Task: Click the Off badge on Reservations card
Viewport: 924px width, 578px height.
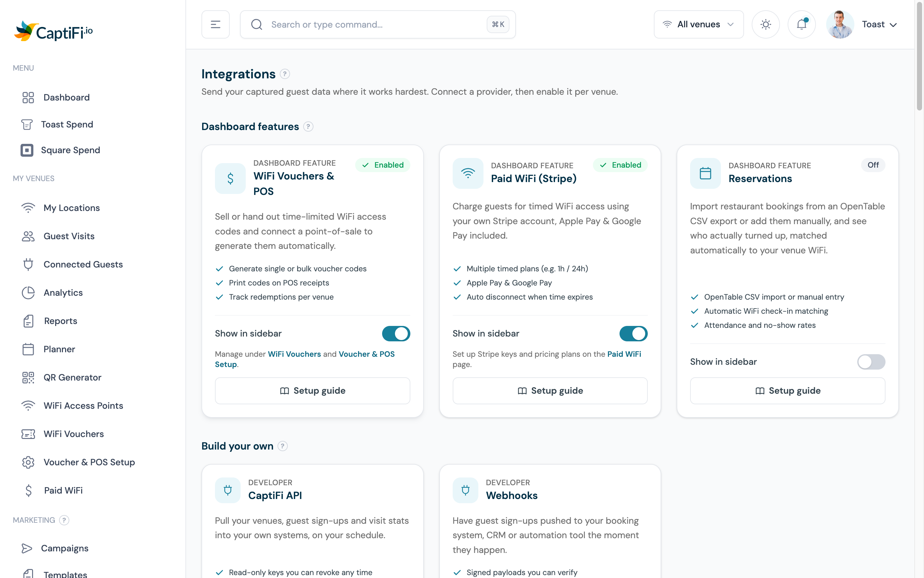Action: (873, 165)
